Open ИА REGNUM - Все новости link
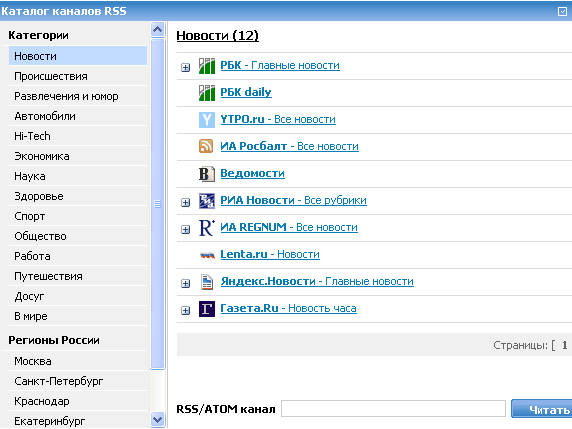This screenshot has width=572, height=429. [289, 227]
